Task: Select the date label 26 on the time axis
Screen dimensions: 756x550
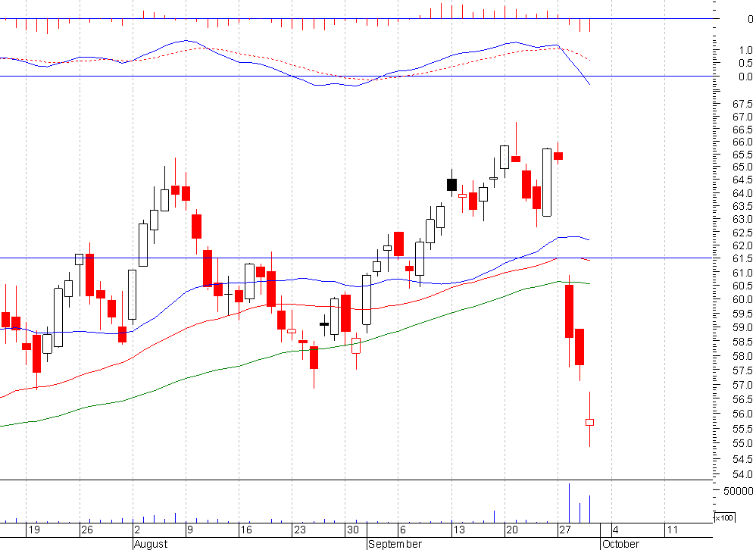Action: (87, 530)
